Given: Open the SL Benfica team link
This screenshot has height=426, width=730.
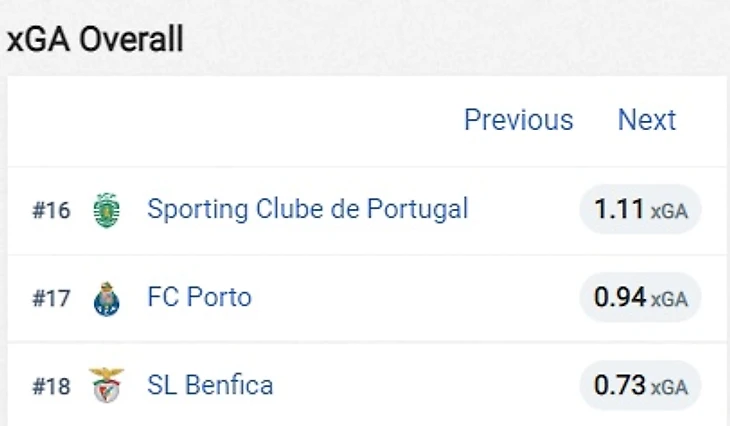Looking at the screenshot, I should tap(210, 385).
